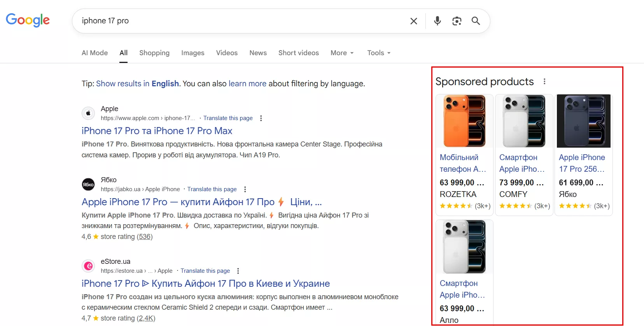Click Алло seller name
The image size is (644, 326).
[x=449, y=320]
